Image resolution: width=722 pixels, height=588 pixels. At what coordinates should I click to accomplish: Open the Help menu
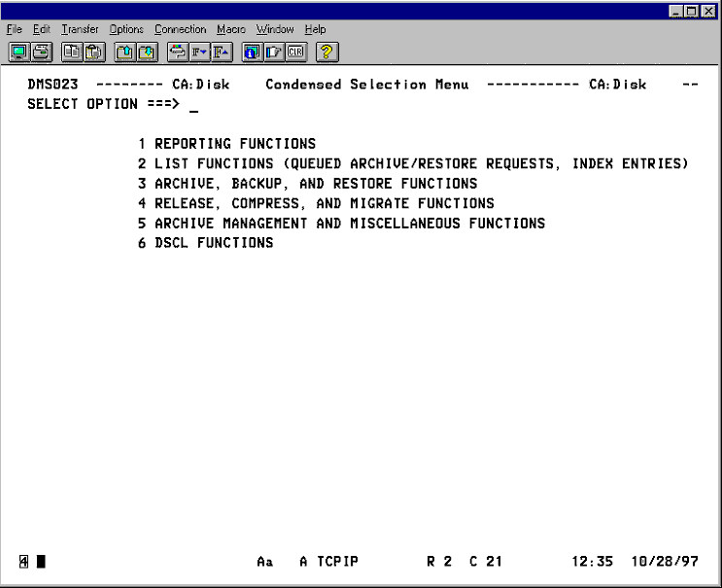click(316, 29)
